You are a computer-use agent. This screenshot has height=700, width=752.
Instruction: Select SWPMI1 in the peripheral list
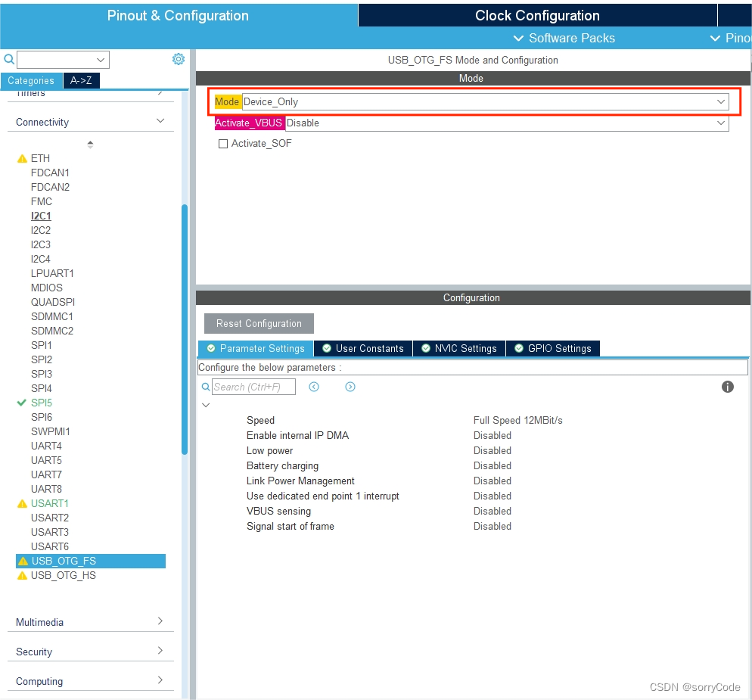[x=51, y=431]
